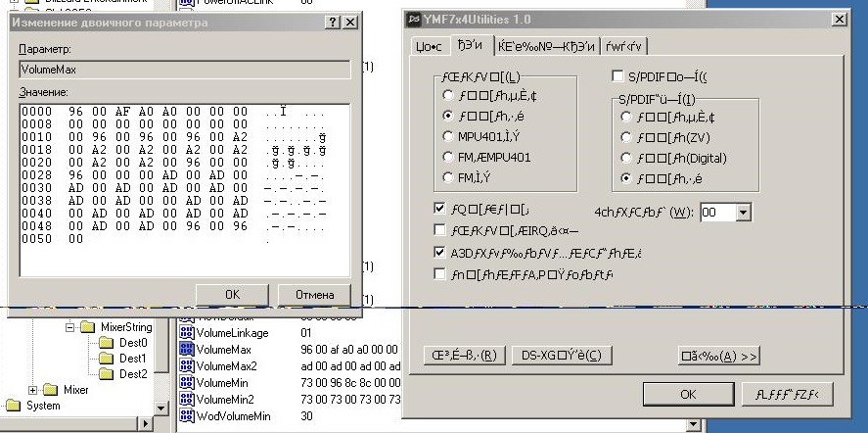The height and width of the screenshot is (433, 868).
Task: Choose the 'MPU401,Ì,Ý' radio option
Action: pos(448,136)
